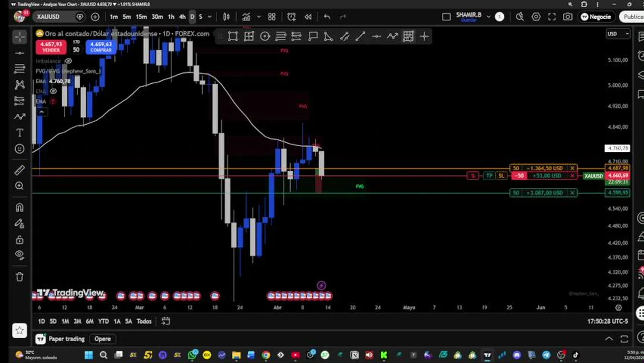
Task: Toggle stay in drawing mode pencil
Action: click(x=20, y=223)
